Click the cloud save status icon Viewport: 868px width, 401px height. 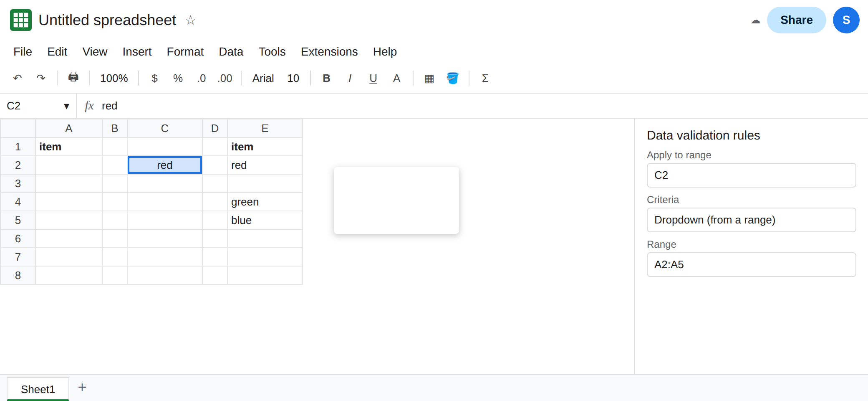tap(755, 20)
